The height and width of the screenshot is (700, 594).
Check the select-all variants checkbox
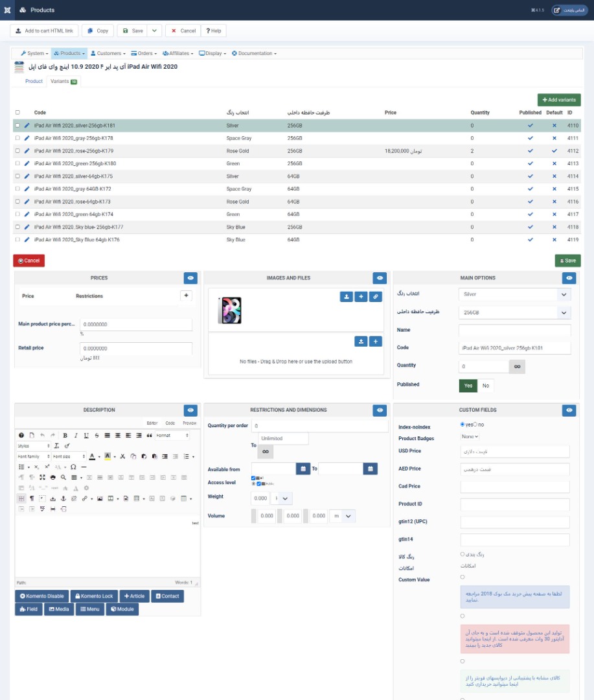coord(18,113)
